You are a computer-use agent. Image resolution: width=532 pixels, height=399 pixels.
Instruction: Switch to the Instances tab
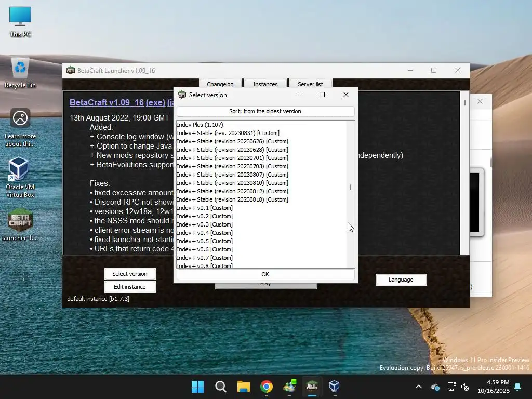click(x=265, y=84)
